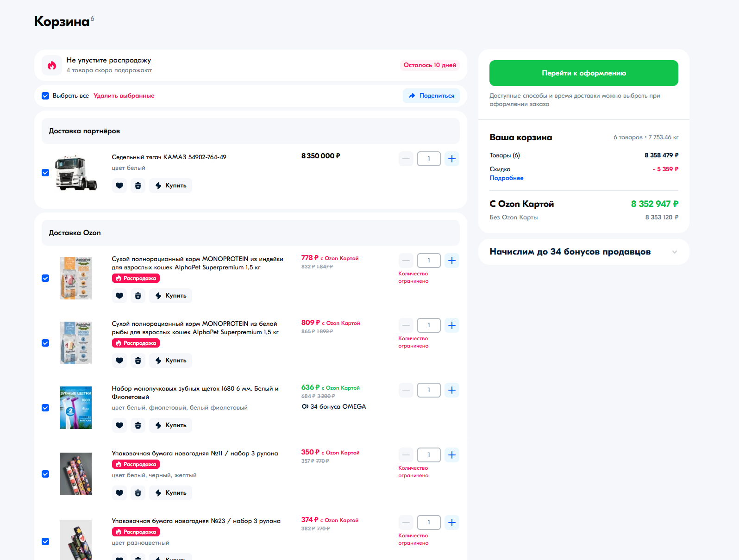Decrease quantity of turkey cat food
739x560 pixels.
[406, 261]
